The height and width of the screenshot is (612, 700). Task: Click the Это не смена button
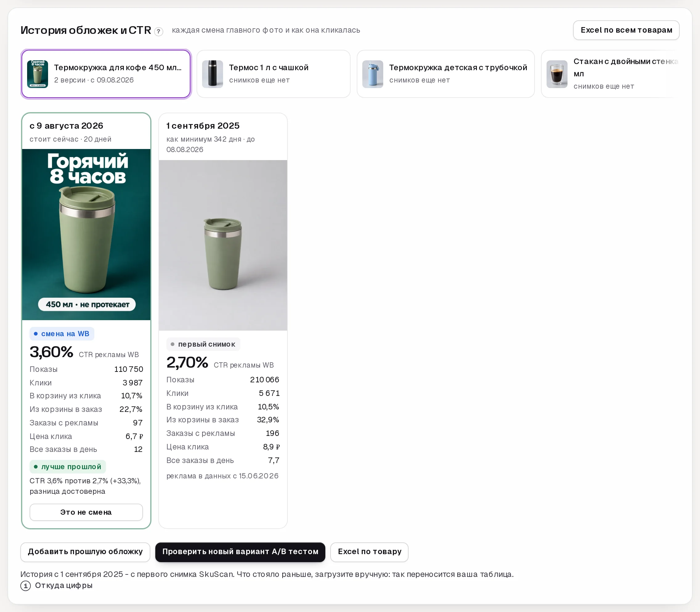click(86, 512)
